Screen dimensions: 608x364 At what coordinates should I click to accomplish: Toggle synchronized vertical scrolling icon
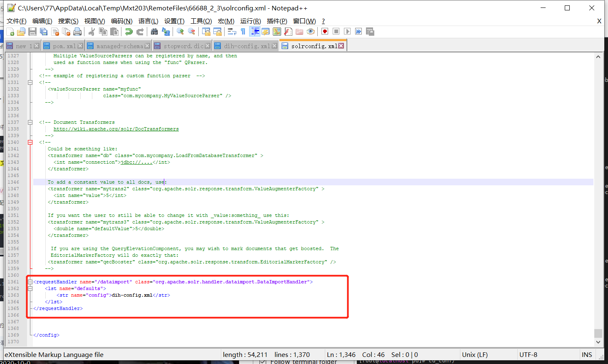206,32
